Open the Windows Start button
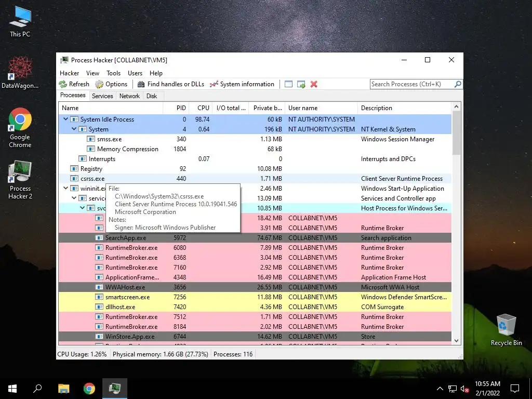The width and height of the screenshot is (532, 399). (12, 389)
